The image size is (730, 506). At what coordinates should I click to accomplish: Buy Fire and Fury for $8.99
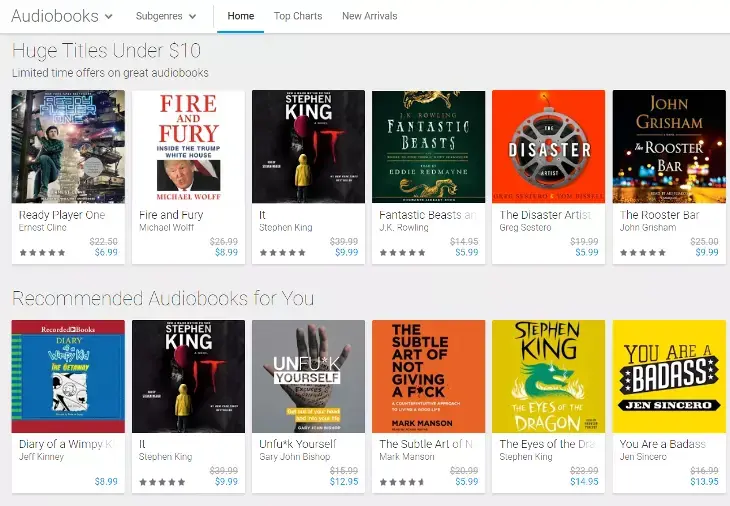coord(226,252)
